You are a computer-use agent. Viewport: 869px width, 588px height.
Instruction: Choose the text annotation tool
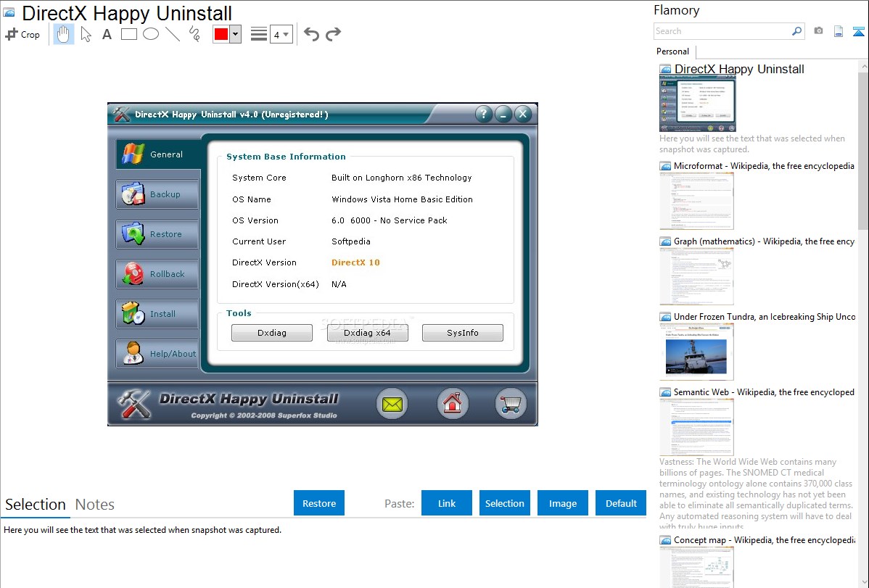(x=107, y=34)
